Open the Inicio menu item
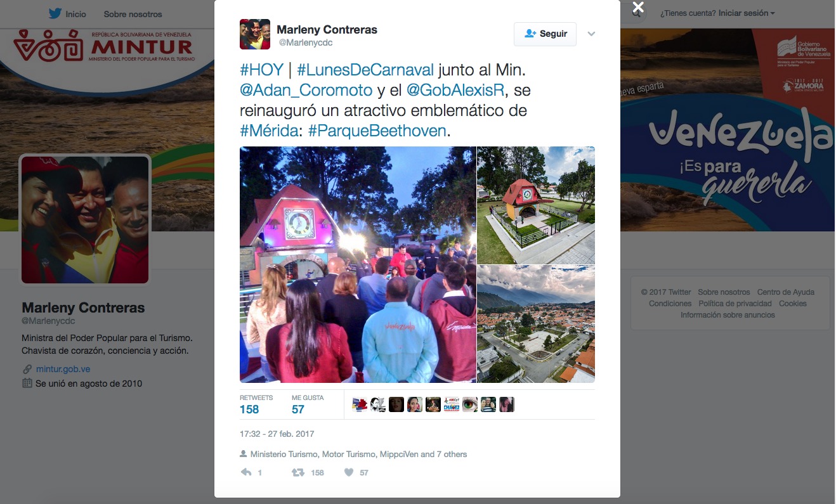The width and height of the screenshot is (836, 504). 75,14
